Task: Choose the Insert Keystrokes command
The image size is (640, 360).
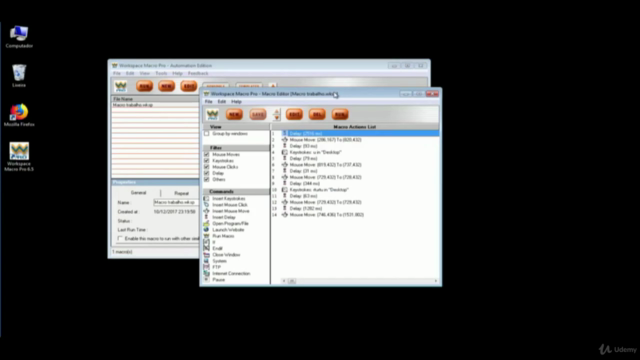Action: [229, 198]
